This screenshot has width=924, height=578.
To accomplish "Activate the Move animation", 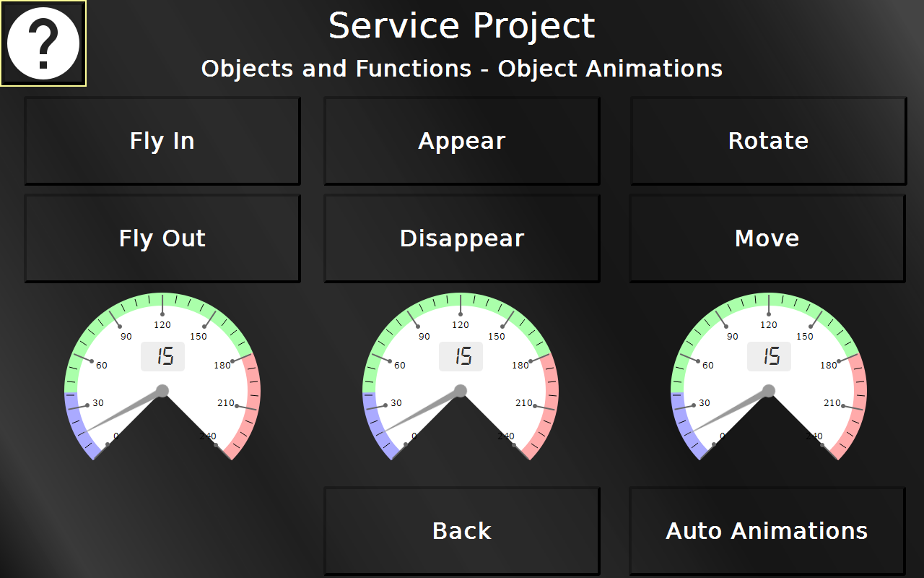I will point(767,238).
